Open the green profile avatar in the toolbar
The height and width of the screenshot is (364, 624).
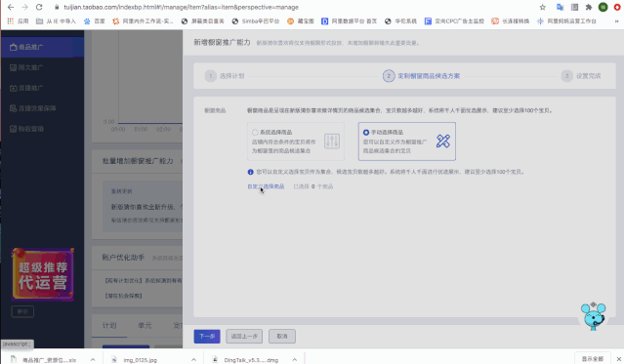pos(603,7)
